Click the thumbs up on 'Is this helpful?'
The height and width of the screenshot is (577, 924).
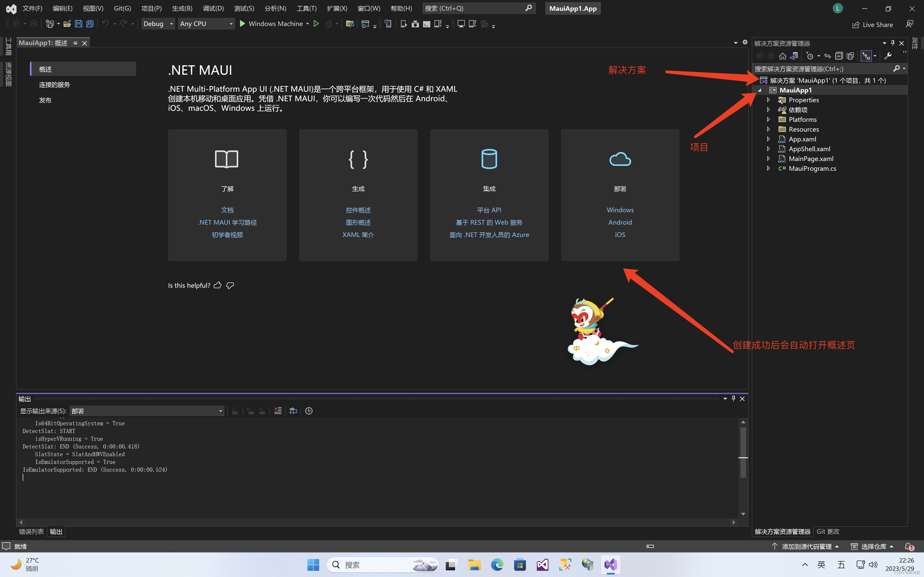pyautogui.click(x=217, y=285)
